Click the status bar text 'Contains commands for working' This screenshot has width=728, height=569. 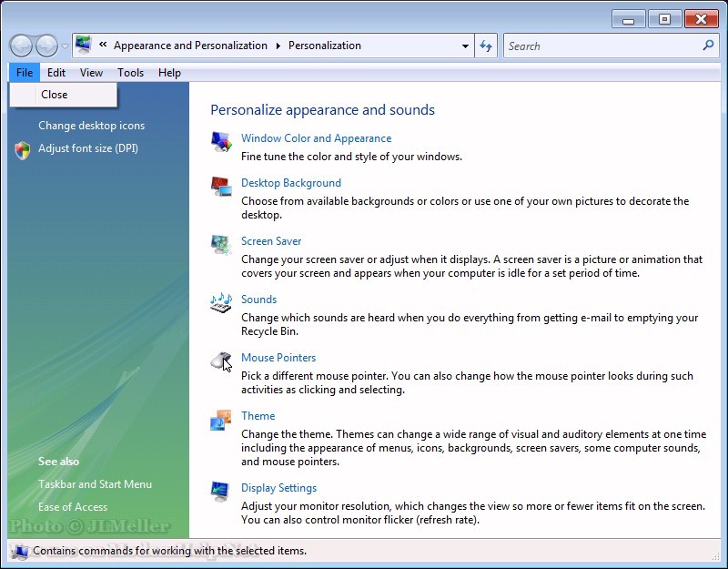(x=169, y=551)
